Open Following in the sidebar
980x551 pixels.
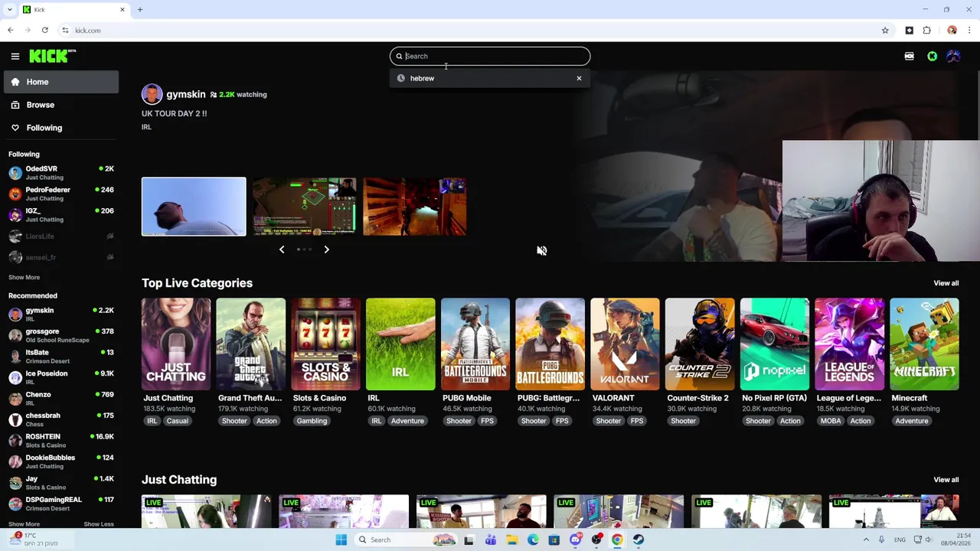61,128
